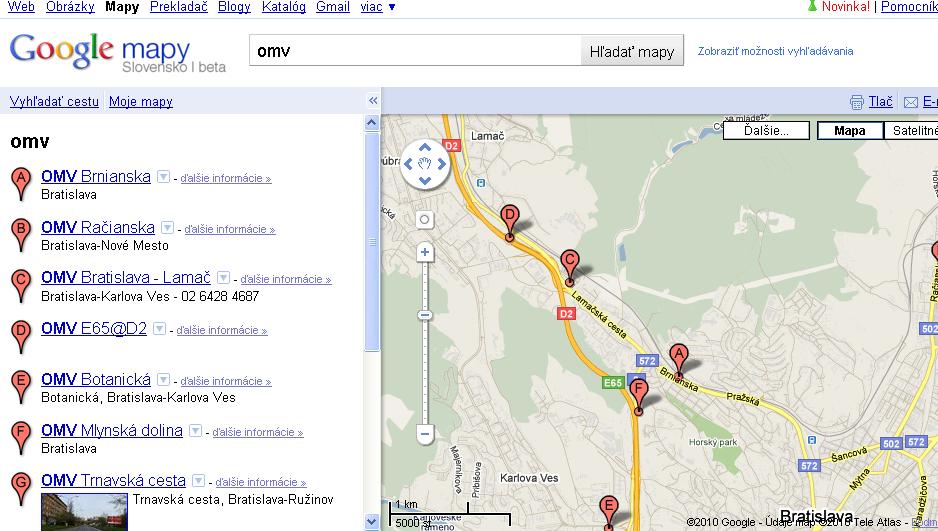
Task: Open ďalšie informácie for OMV E65@D2
Action: [221, 330]
